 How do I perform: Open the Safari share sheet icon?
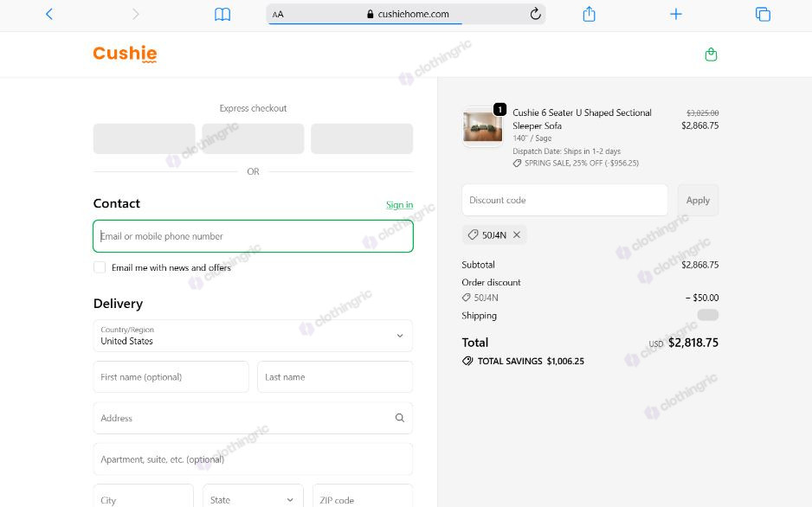click(589, 14)
